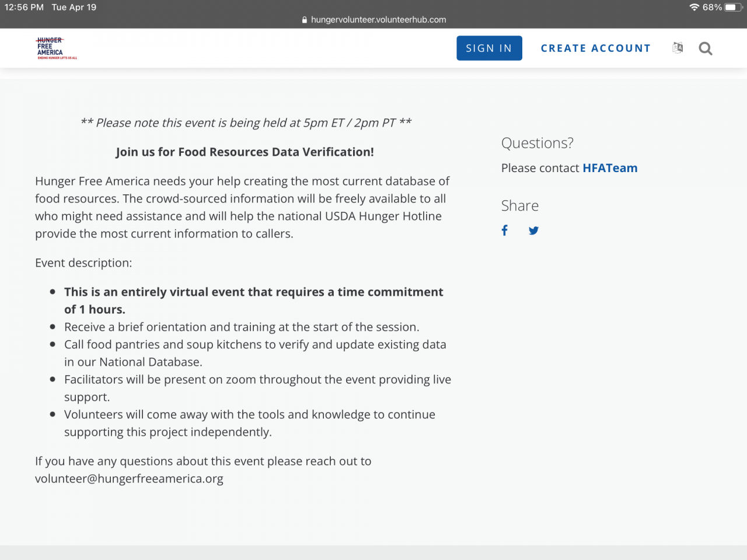Select the 'Receive a brief orientation' bullet
This screenshot has width=747, height=560.
pyautogui.click(x=242, y=327)
